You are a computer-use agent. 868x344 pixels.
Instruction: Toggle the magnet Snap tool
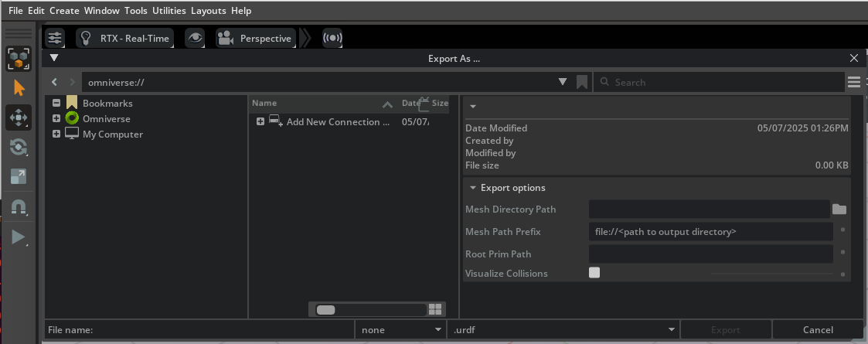tap(19, 207)
